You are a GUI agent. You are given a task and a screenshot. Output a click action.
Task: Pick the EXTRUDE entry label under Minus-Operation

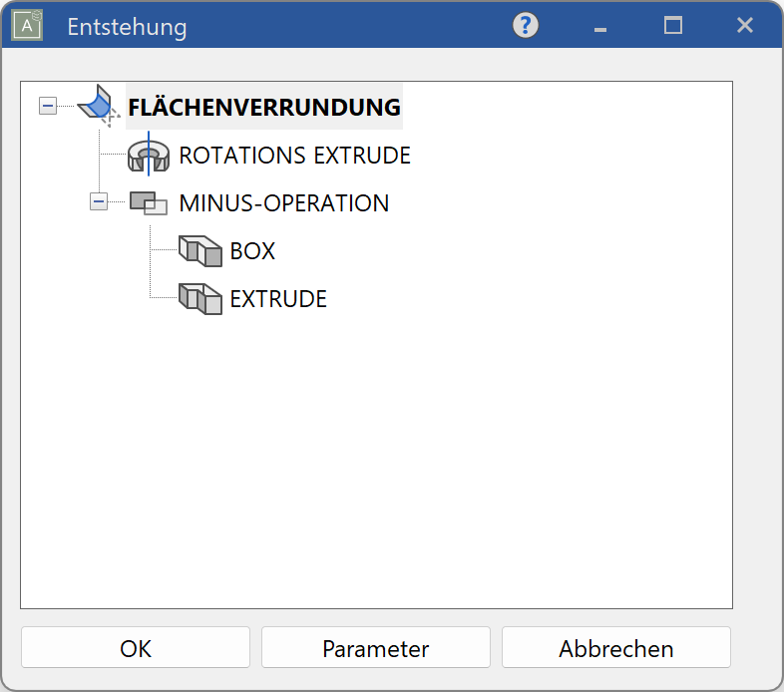pyautogui.click(x=278, y=299)
